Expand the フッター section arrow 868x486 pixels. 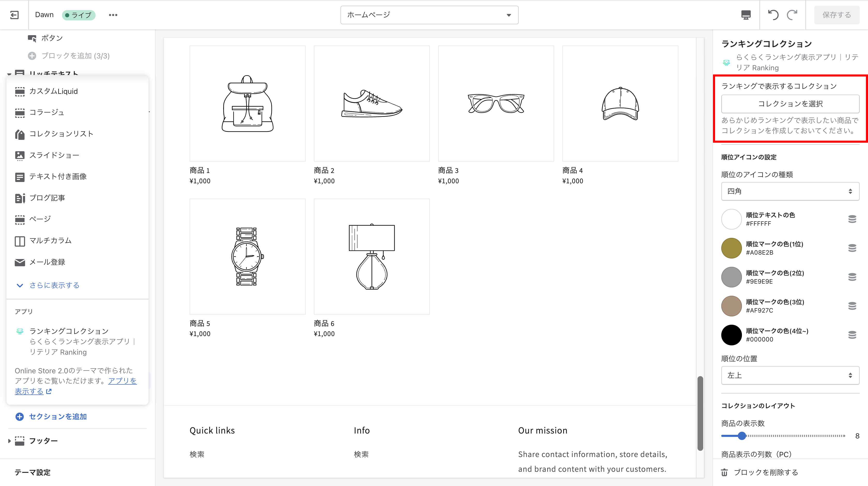9,441
